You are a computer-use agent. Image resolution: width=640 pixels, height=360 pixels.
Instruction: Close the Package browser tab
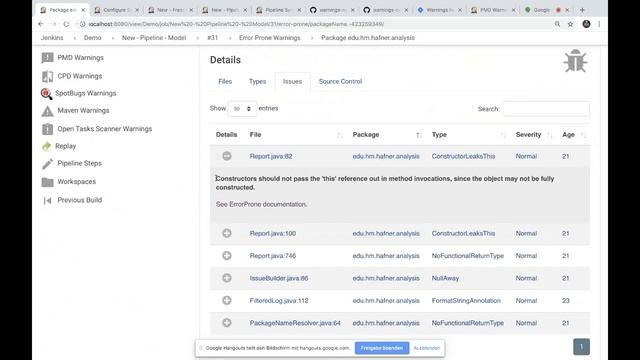point(83,10)
